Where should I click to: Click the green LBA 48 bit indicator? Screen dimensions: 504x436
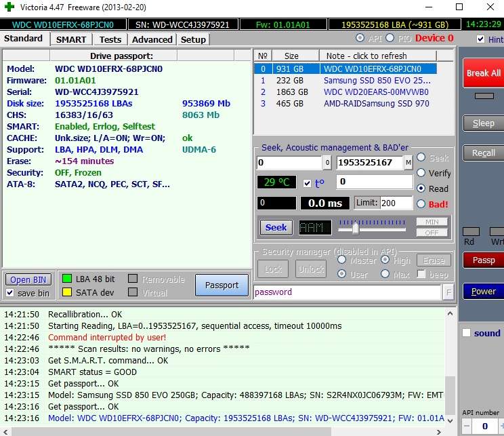[x=67, y=279]
